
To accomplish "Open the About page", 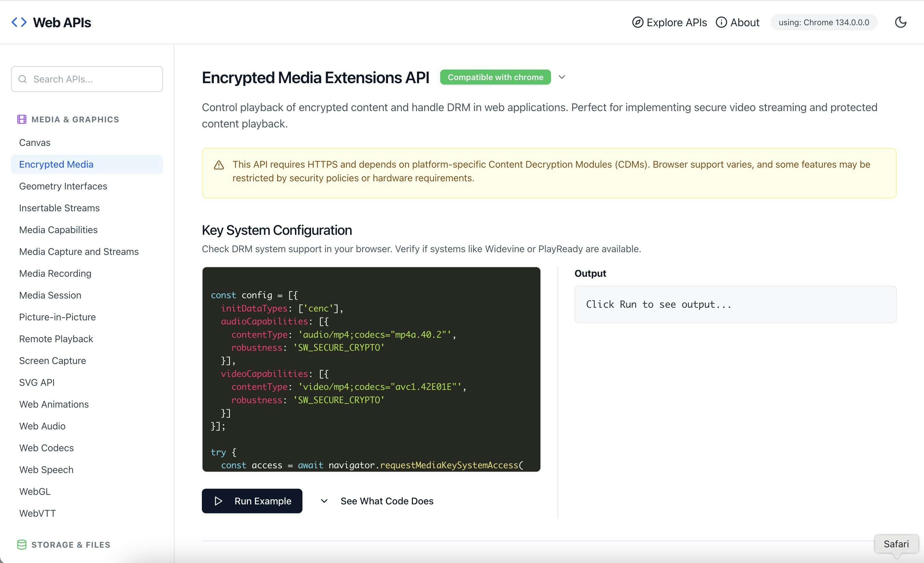I will point(744,22).
